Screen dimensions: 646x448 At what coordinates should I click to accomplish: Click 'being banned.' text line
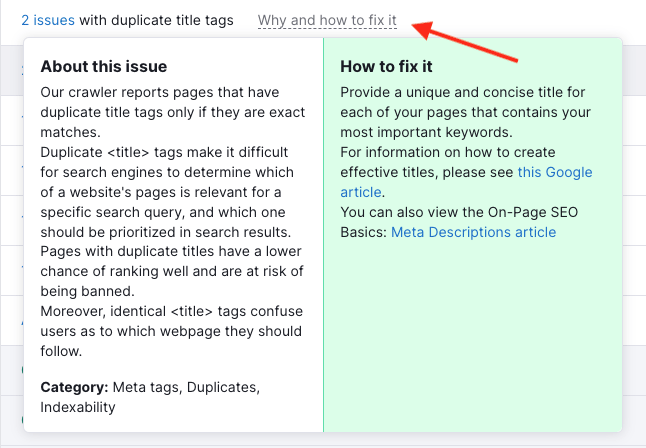87,291
